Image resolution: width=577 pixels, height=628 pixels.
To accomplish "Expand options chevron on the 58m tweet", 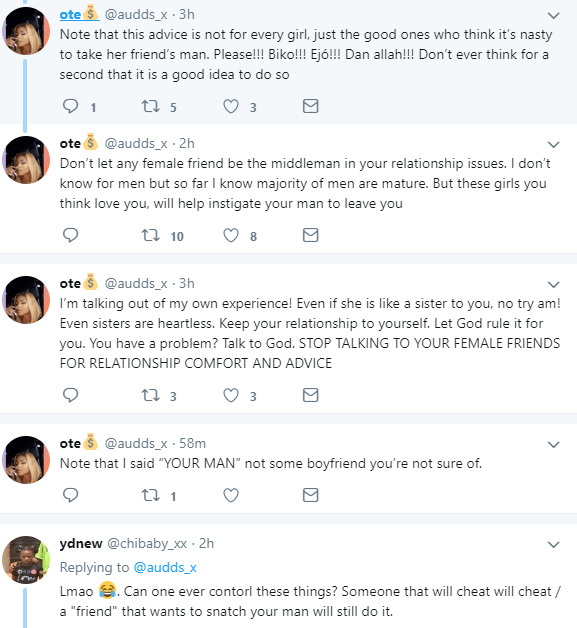I will coord(553,445).
